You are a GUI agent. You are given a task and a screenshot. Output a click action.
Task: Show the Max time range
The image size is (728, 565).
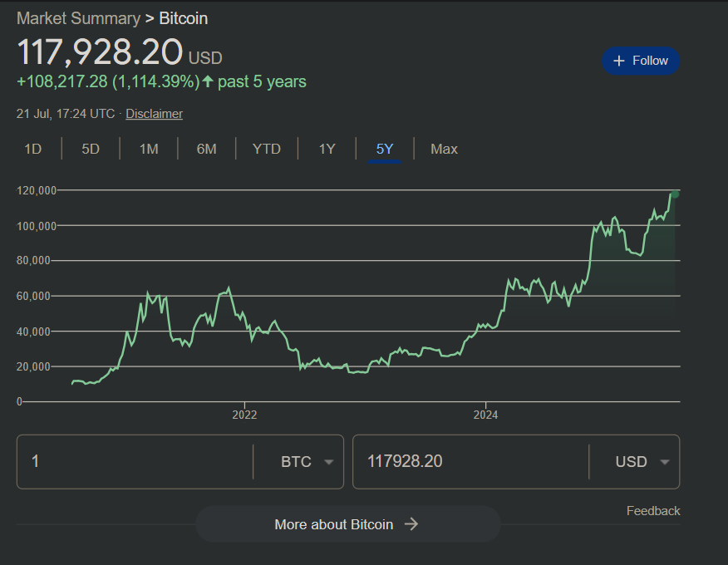click(444, 149)
